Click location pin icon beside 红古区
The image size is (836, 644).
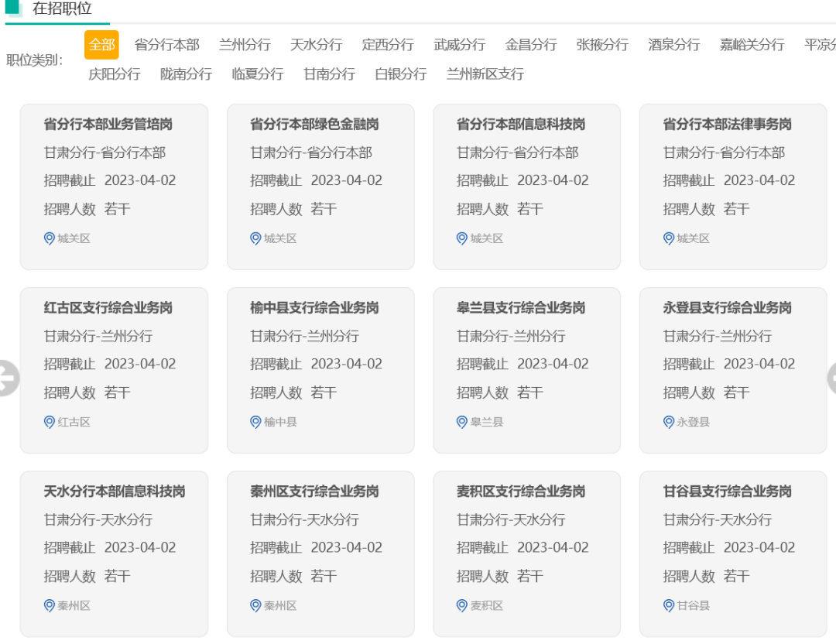[x=50, y=422]
